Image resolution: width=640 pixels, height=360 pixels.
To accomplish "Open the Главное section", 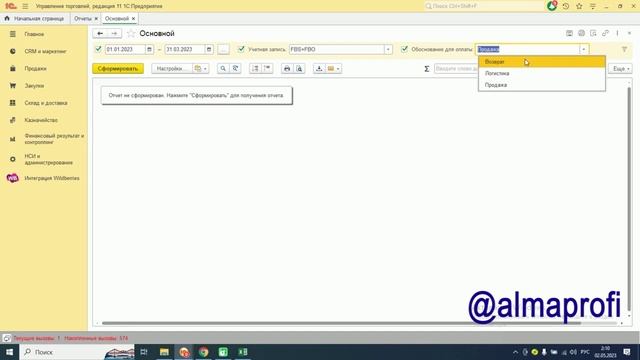I will pyautogui.click(x=34, y=34).
